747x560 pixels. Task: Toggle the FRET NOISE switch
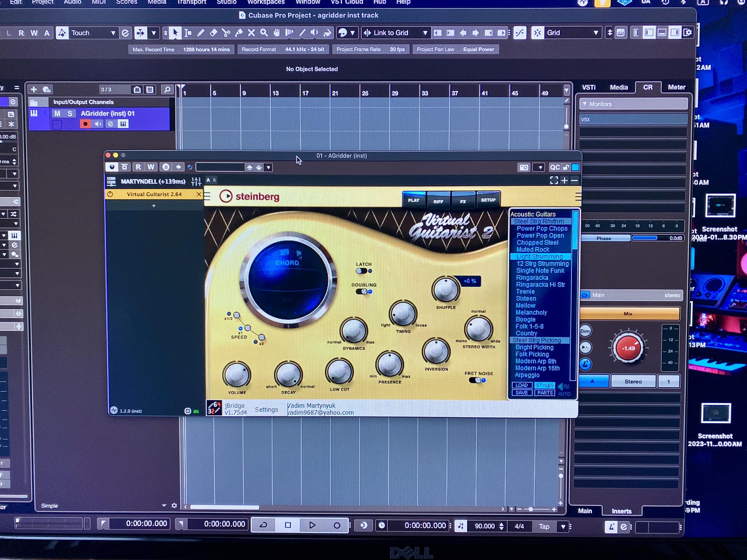[476, 380]
